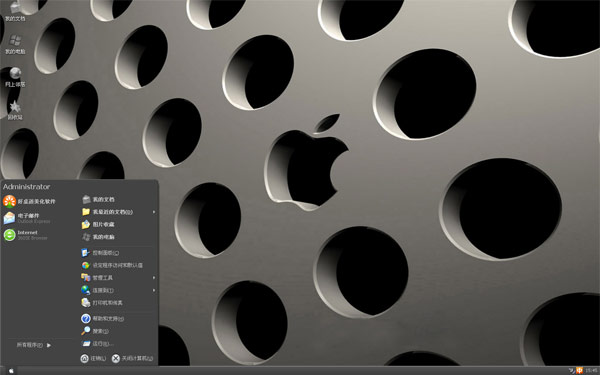Open 我的电脑 icon on the desktop
The height and width of the screenshot is (375, 600).
(x=15, y=43)
